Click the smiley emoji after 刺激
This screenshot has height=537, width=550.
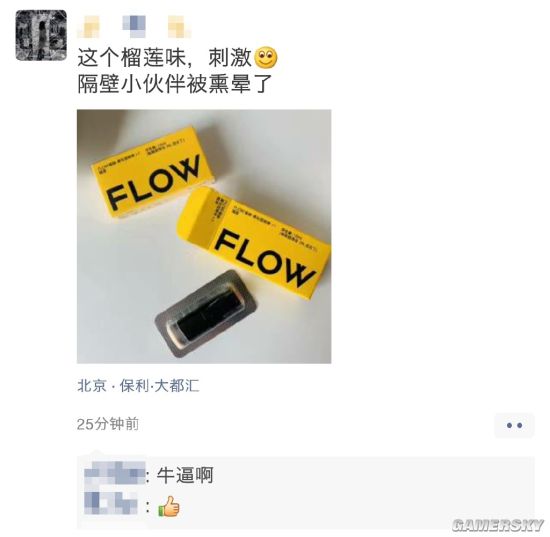(266, 58)
